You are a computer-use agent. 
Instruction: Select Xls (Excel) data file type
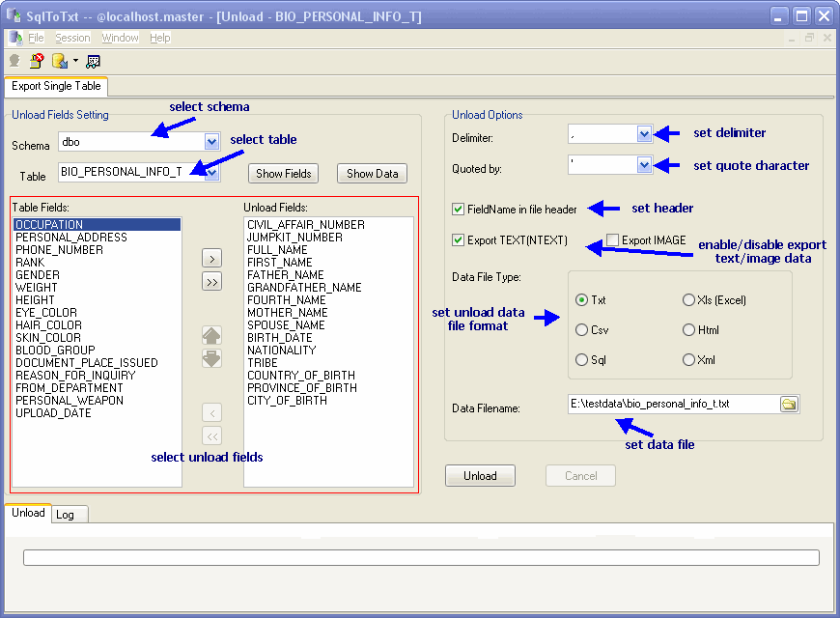coord(689,300)
